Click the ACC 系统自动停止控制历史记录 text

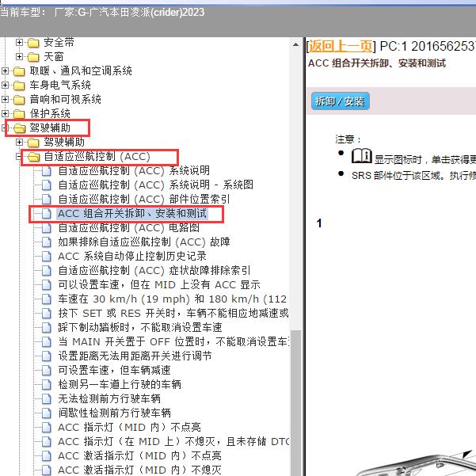(132, 256)
